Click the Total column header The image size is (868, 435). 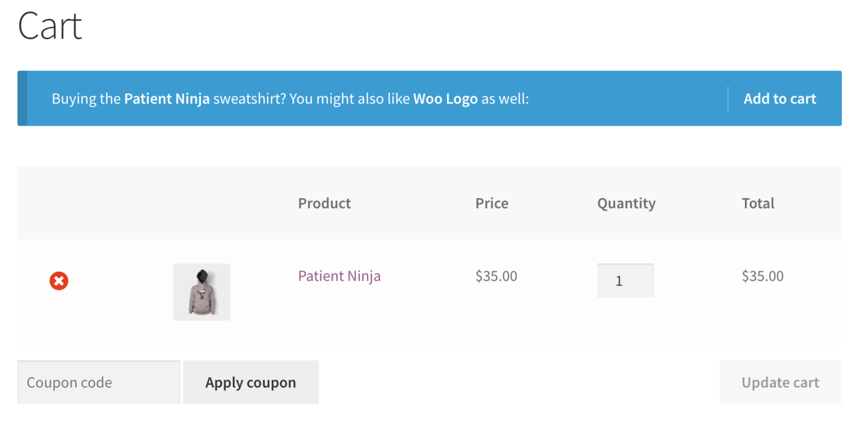pos(758,203)
